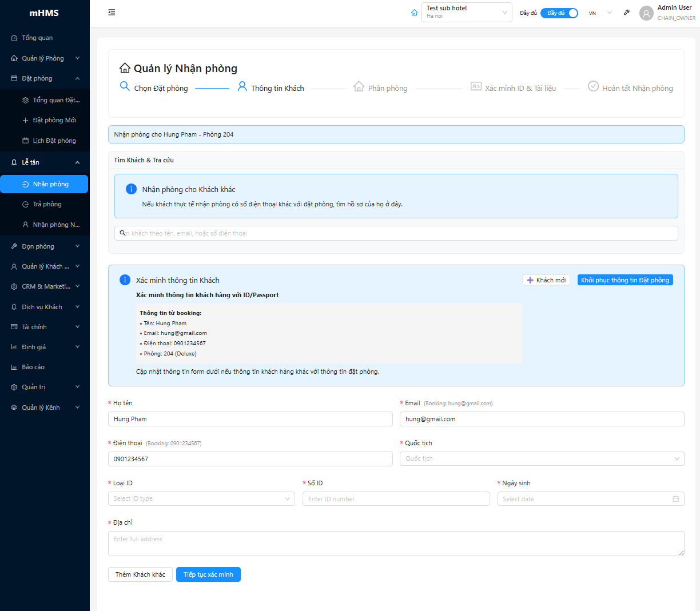
Task: Click the calendar icon in Ngày sinh field
Action: pyautogui.click(x=675, y=499)
